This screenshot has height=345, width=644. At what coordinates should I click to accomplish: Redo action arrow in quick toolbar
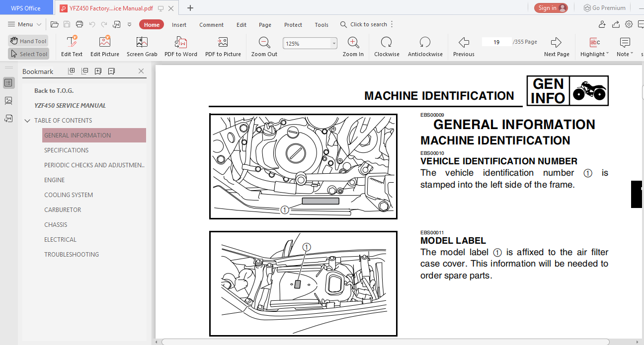click(104, 24)
